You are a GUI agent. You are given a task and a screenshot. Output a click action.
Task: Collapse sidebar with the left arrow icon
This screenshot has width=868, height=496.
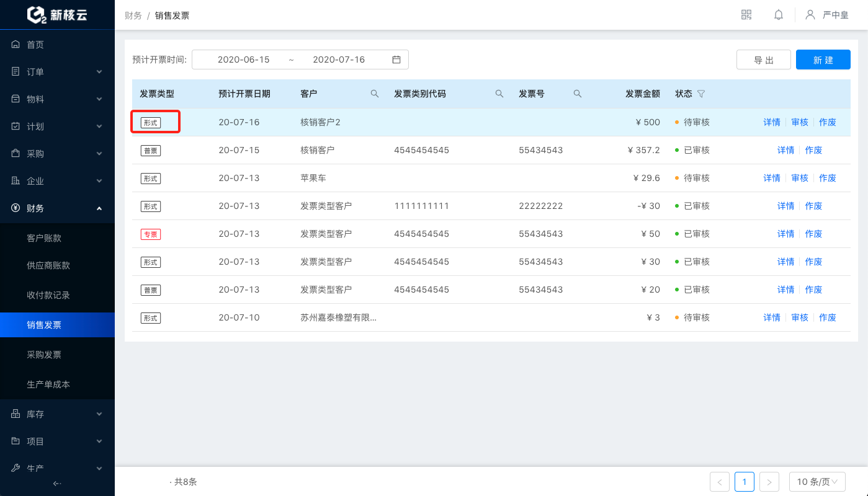(x=57, y=484)
